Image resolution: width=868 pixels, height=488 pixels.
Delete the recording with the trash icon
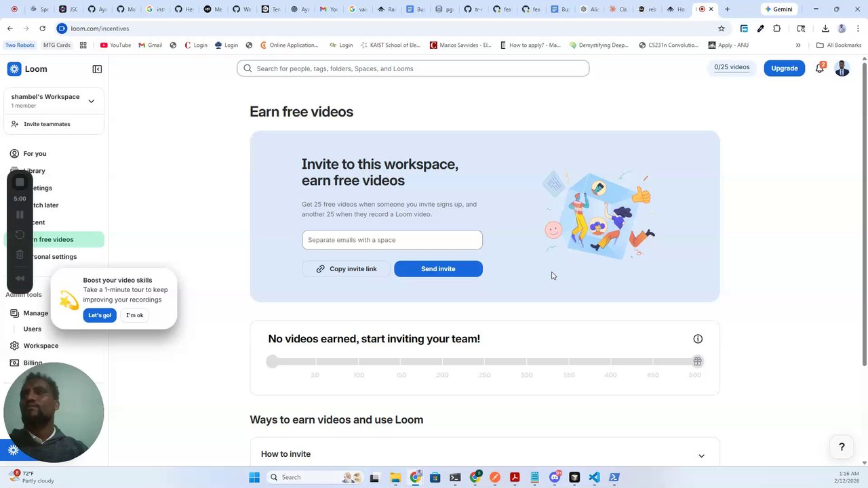point(20,255)
